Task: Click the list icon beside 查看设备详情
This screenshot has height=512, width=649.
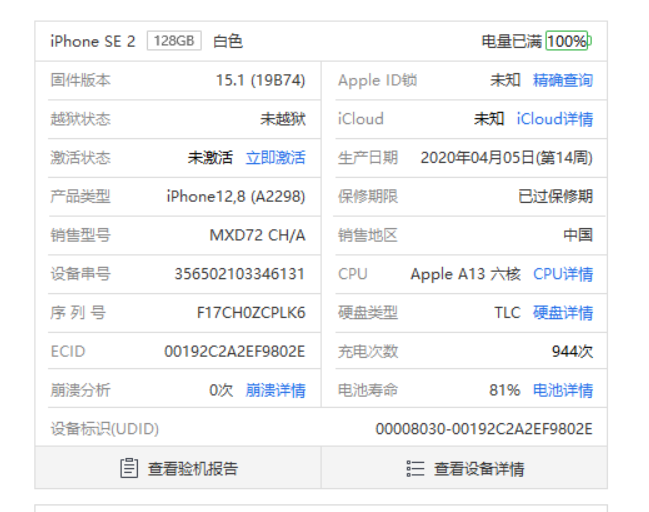Action: (x=415, y=469)
